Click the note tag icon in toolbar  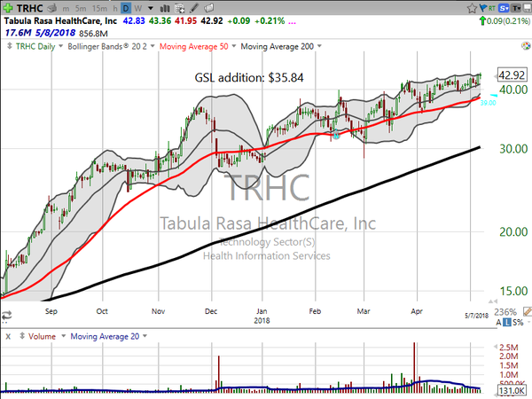pyautogui.click(x=209, y=8)
